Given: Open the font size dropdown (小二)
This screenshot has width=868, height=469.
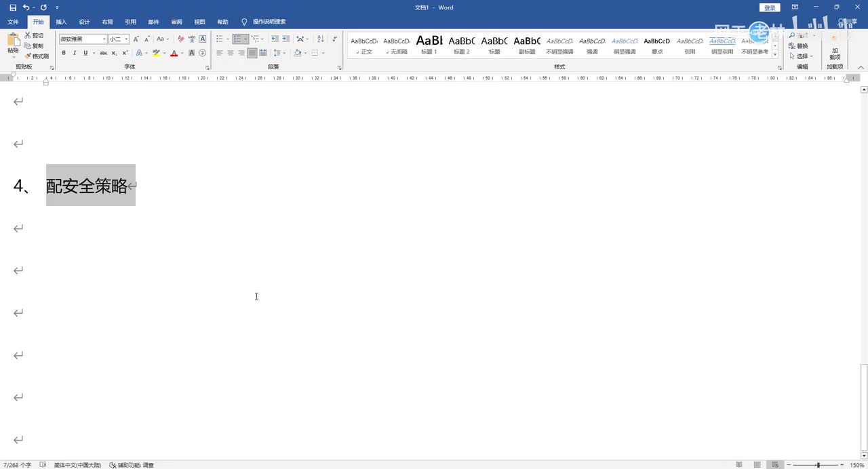Looking at the screenshot, I should (126, 39).
